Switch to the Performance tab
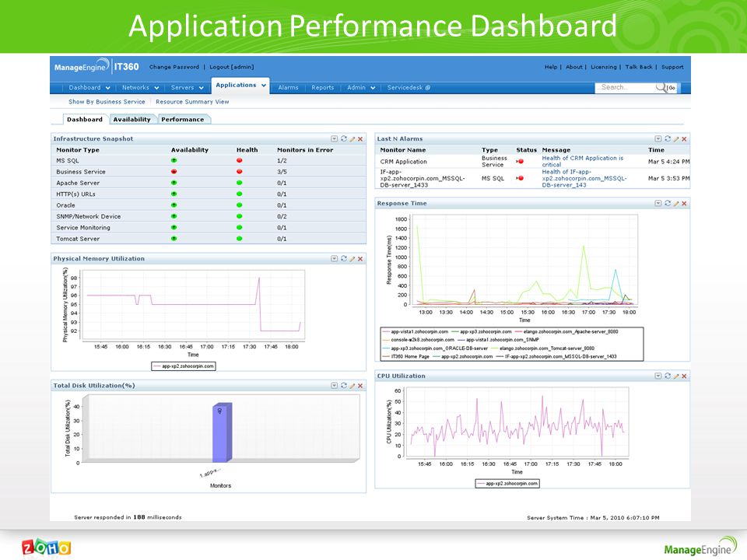This screenshot has width=747, height=560. click(x=184, y=120)
